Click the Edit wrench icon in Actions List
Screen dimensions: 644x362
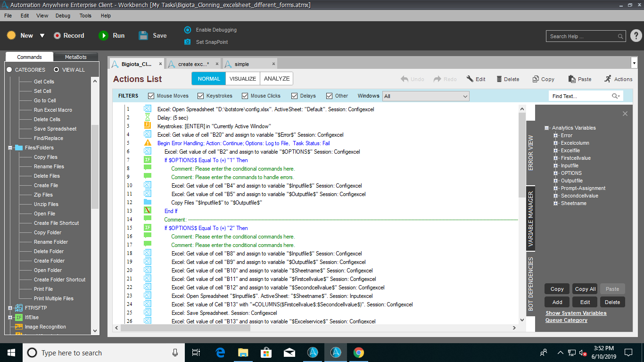[x=470, y=79]
